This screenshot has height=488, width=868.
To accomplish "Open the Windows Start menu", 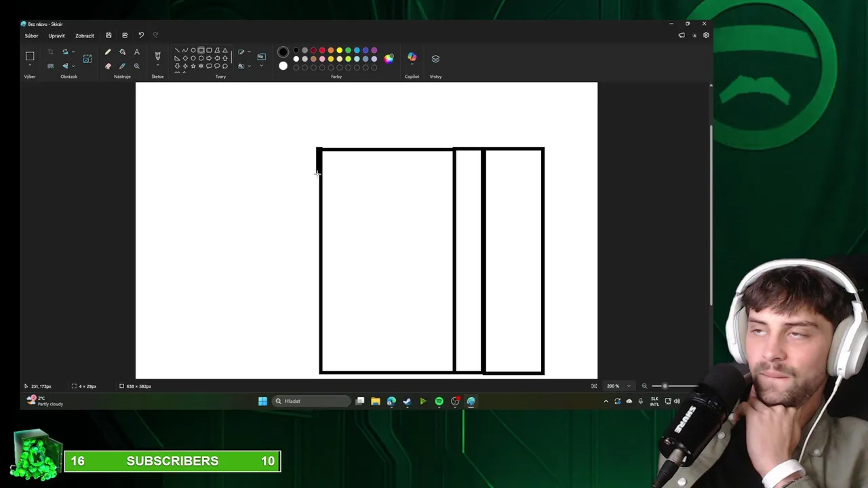I will (x=262, y=401).
